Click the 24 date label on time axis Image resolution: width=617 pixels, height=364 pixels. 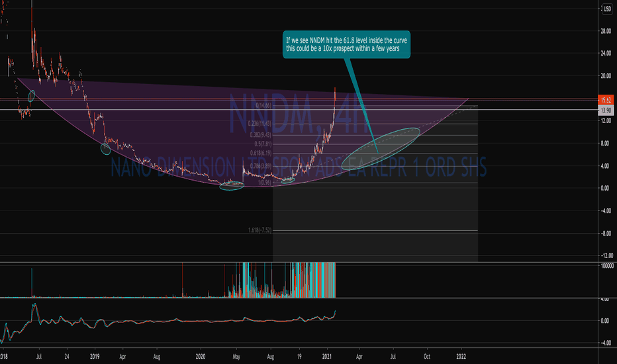click(x=67, y=357)
